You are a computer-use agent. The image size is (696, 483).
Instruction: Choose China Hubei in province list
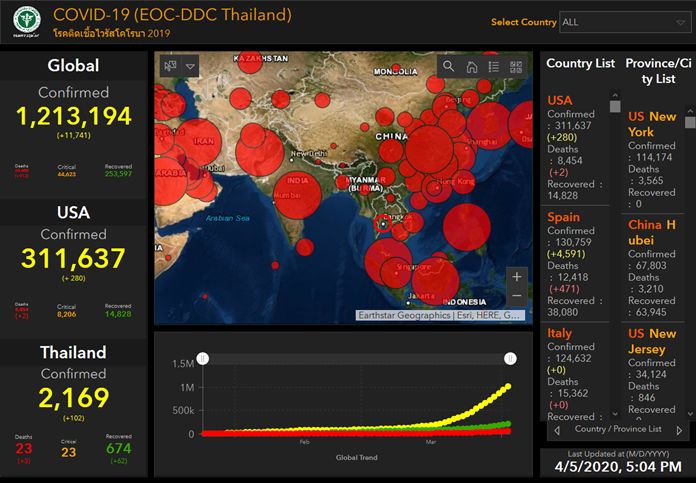coord(650,233)
